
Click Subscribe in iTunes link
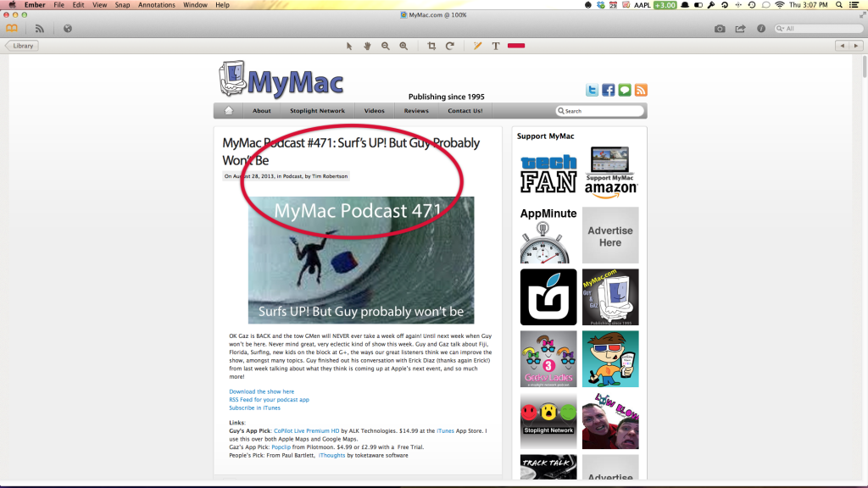click(x=254, y=408)
